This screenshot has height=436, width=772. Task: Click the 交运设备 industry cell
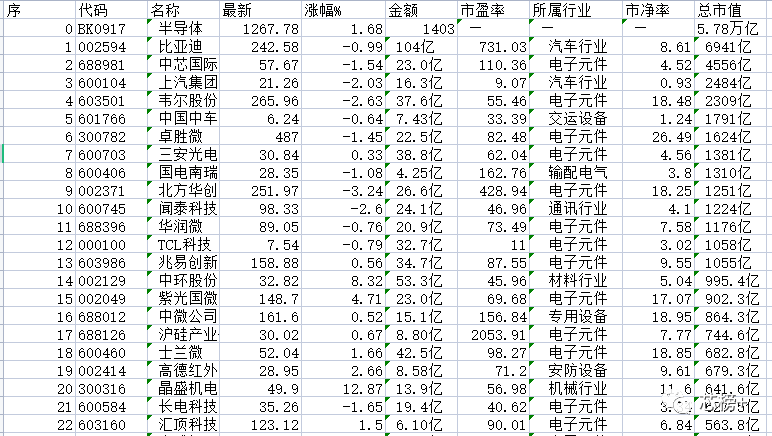(576, 119)
